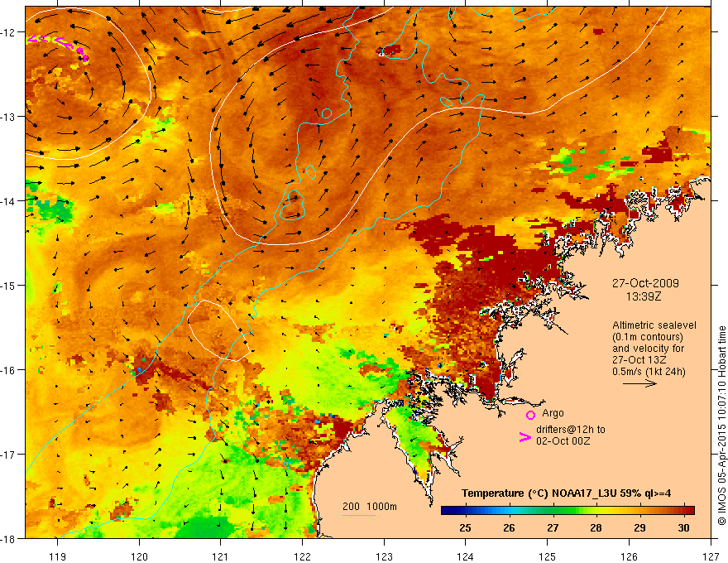Click the '02-Oct 00Z' legend text
Image resolution: width=728 pixels, height=563 pixels.
tap(563, 440)
